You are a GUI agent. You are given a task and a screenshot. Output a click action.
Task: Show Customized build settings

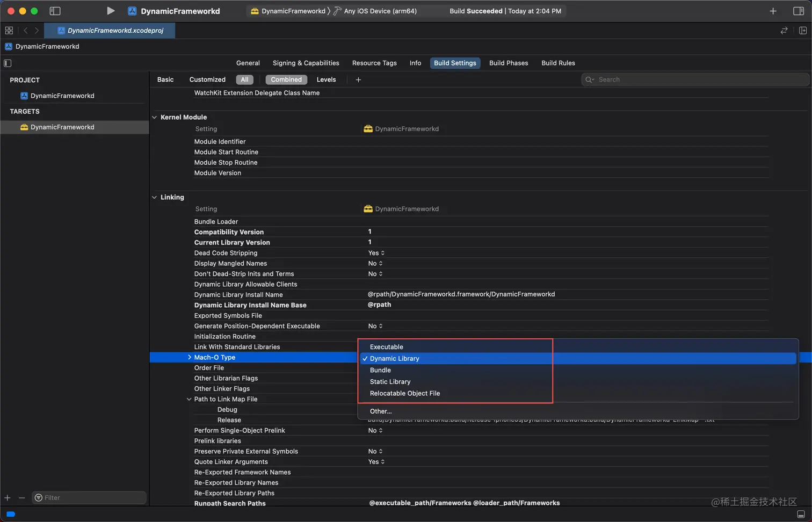point(207,79)
